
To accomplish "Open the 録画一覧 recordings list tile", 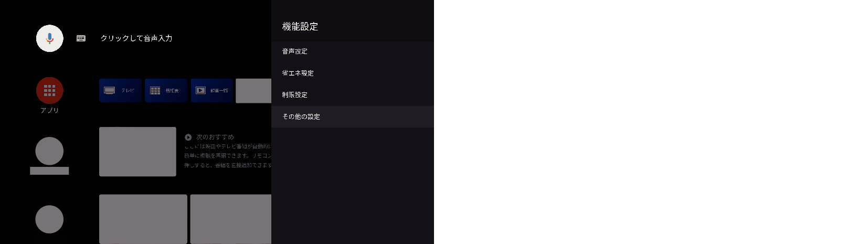I will 212,90.
